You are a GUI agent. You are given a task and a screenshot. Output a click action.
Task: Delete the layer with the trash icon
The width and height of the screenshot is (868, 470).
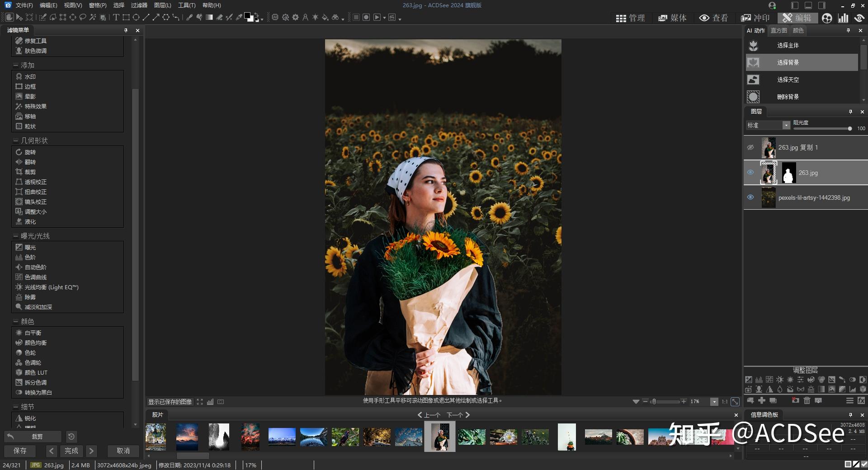[807, 400]
